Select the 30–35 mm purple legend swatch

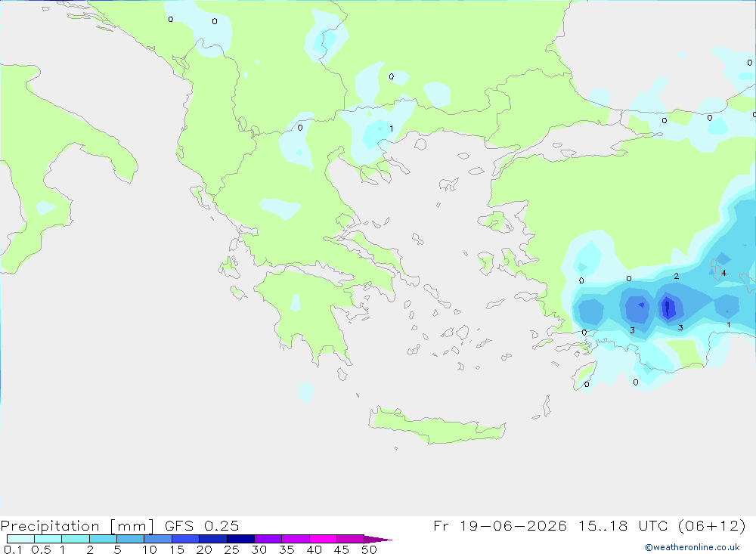tap(268, 539)
